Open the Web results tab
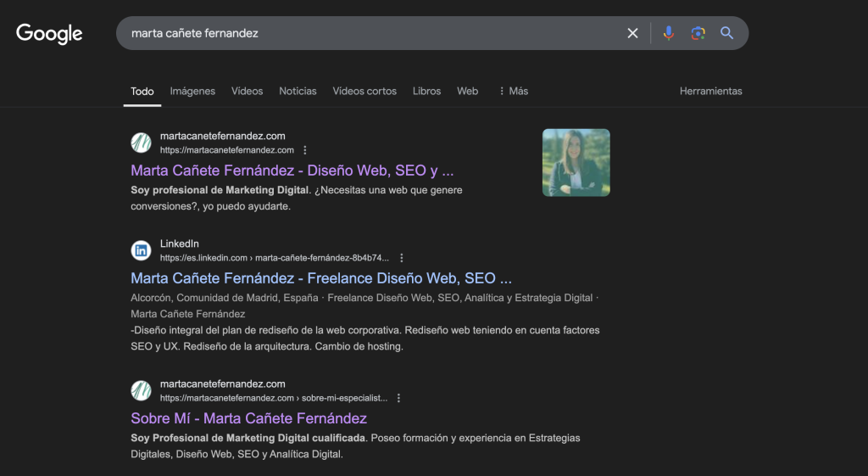The height and width of the screenshot is (476, 868). (467, 91)
